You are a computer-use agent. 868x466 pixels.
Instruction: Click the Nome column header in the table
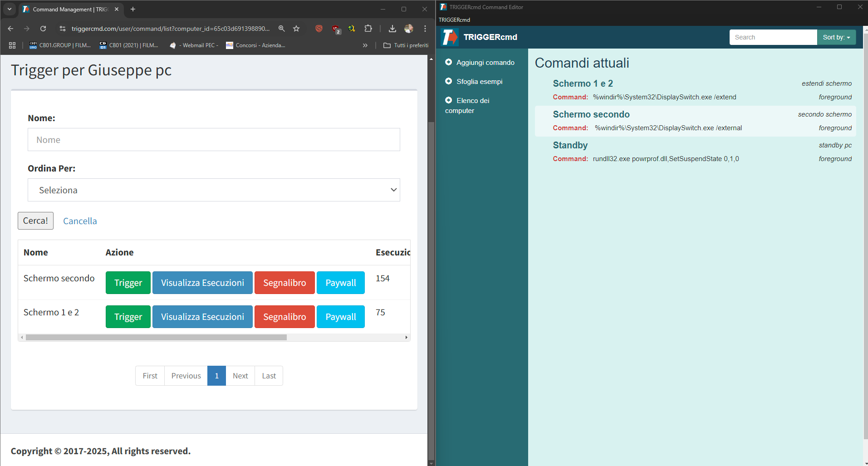pos(36,252)
